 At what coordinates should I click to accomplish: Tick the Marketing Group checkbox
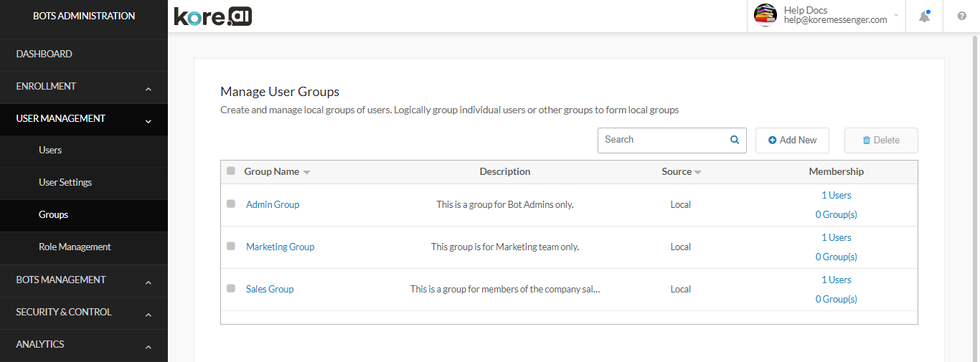(231, 246)
